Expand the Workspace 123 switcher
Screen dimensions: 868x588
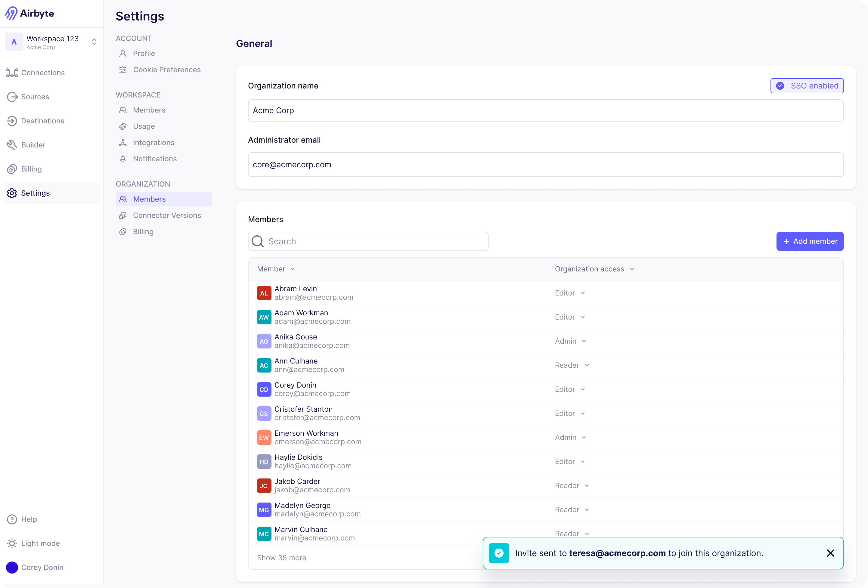point(94,42)
